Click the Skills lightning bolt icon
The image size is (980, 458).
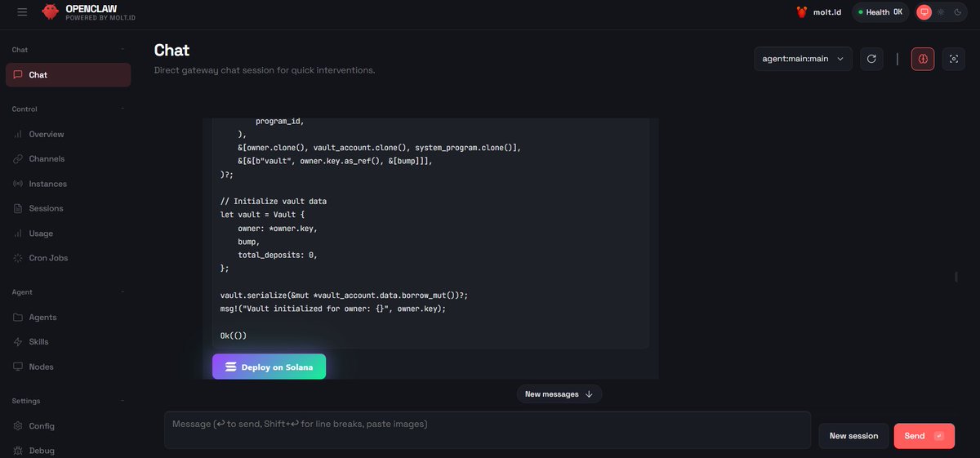(18, 342)
